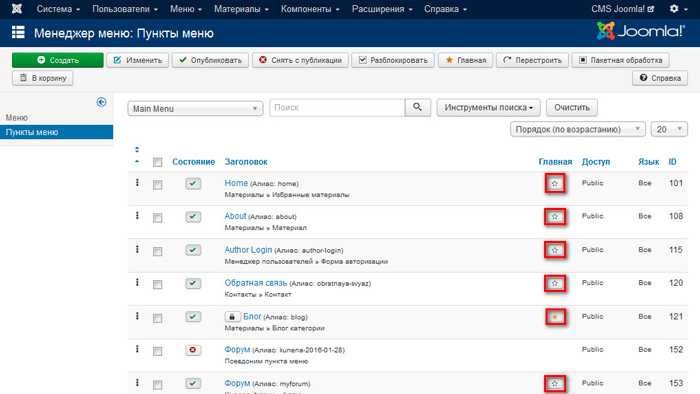
Task: Select Меню in the left sidebar
Action: point(17,117)
